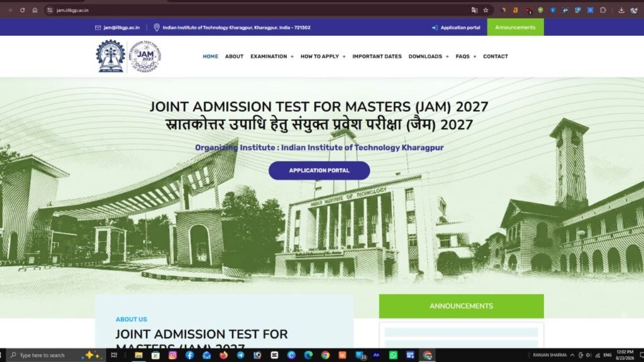Expand the DOWNLOADS submenu

pyautogui.click(x=447, y=57)
